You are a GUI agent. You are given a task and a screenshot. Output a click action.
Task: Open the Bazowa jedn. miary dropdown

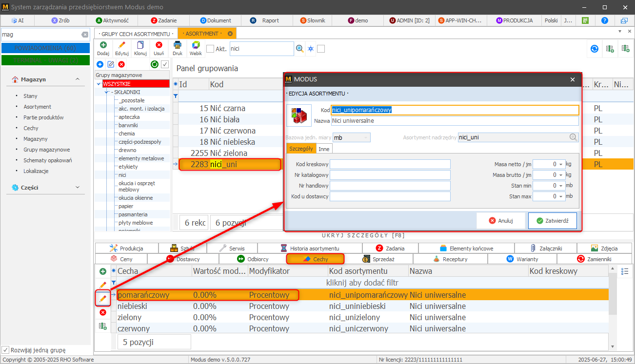click(x=351, y=137)
